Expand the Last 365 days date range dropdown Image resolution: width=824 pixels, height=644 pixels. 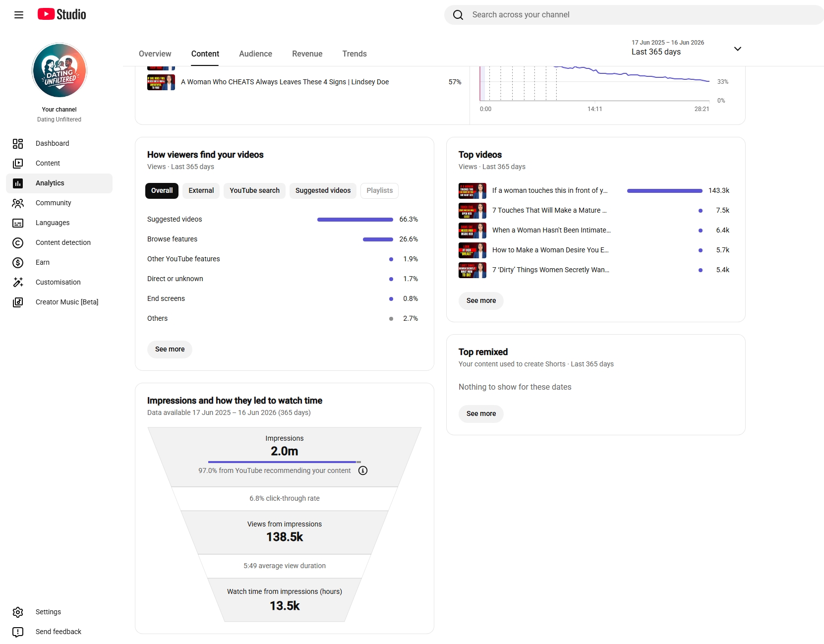(x=738, y=49)
